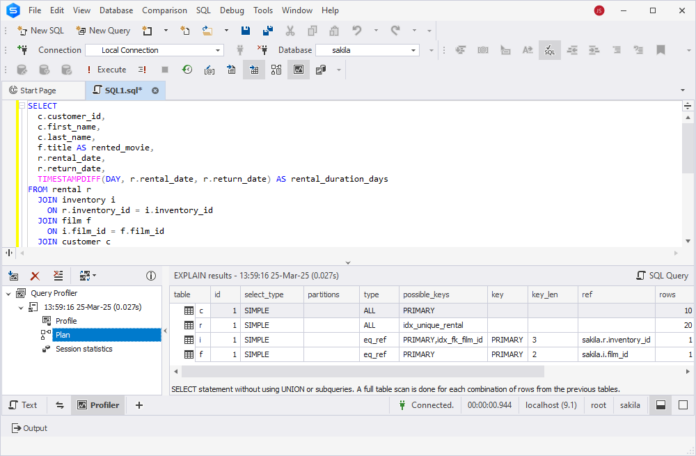The height and width of the screenshot is (456, 696).
Task: Click the results grid horizontal scrollbar
Action: point(363,371)
